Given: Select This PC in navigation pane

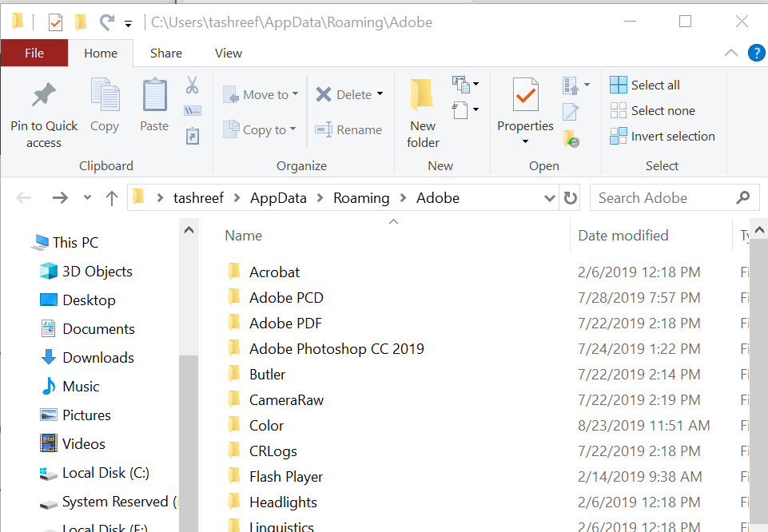Looking at the screenshot, I should [65, 242].
